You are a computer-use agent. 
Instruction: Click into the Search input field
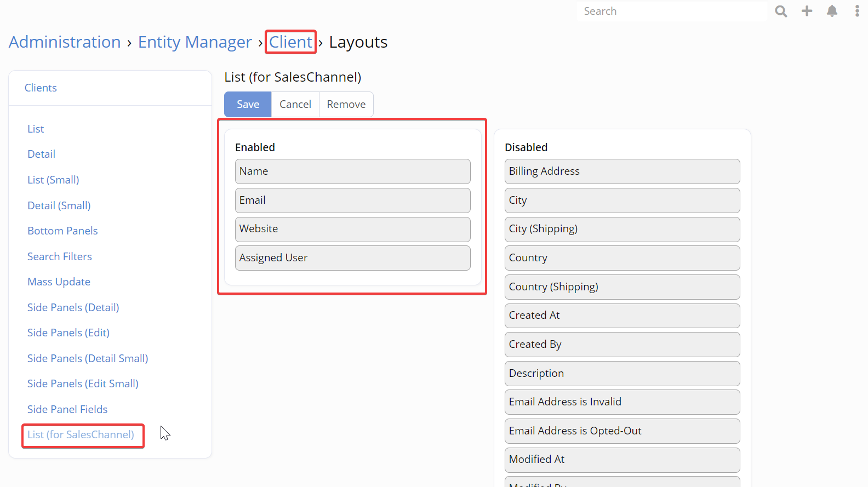pyautogui.click(x=672, y=12)
